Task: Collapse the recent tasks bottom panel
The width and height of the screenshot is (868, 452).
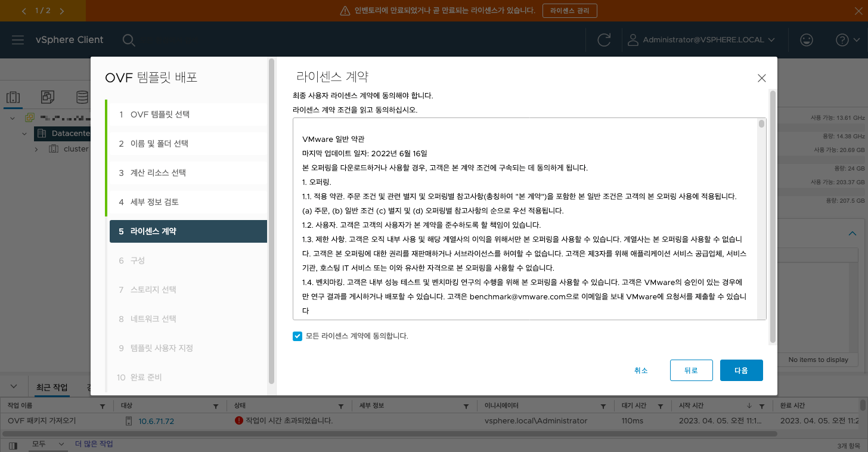Action: pos(14,386)
